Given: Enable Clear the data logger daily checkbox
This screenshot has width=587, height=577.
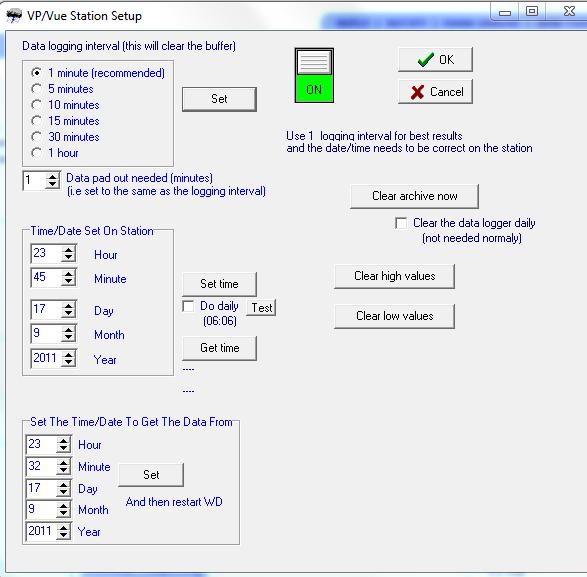Looking at the screenshot, I should (x=401, y=223).
